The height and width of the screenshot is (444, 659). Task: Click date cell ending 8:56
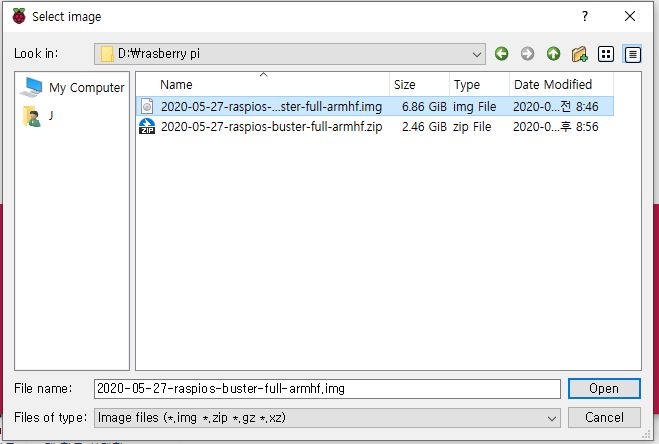(x=556, y=127)
